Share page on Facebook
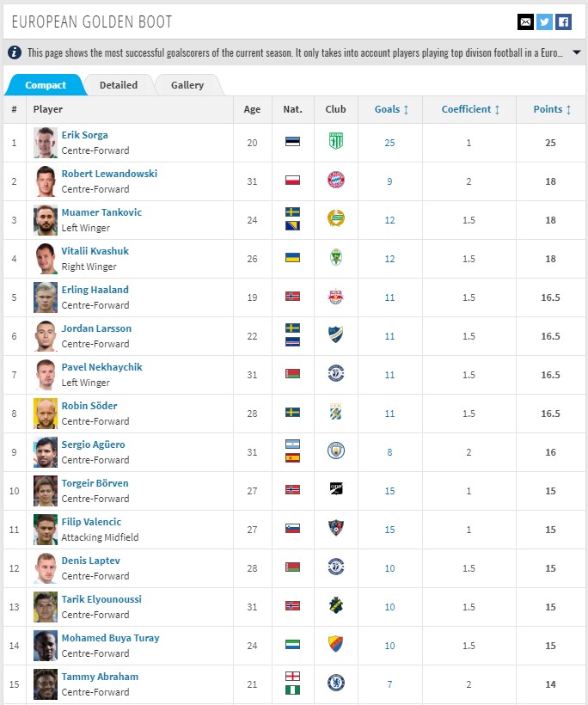This screenshot has width=588, height=705. (x=563, y=22)
